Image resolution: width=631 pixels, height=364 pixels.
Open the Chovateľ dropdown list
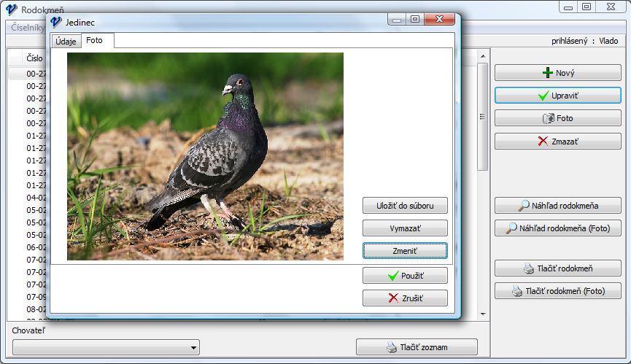coord(193,348)
